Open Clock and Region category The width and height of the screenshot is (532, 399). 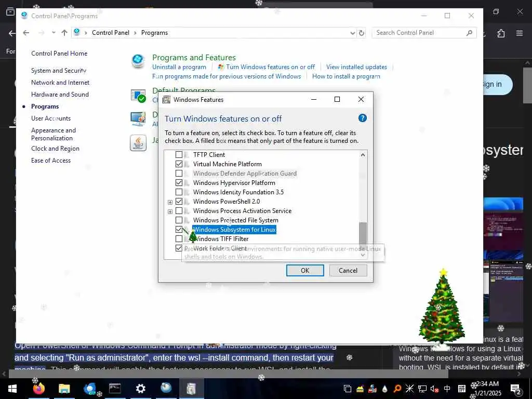pyautogui.click(x=55, y=149)
